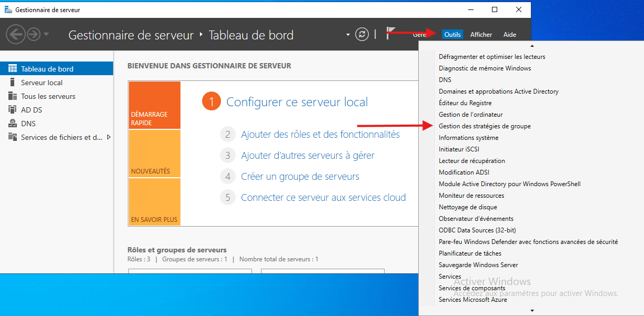The width and height of the screenshot is (644, 316).
Task: Click Ajouter d'autres serveurs à gérer
Action: tap(308, 156)
